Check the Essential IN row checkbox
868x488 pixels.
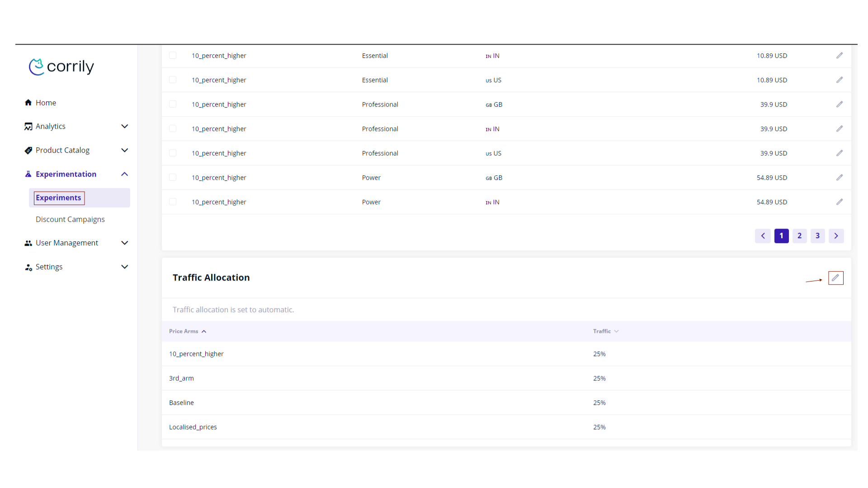click(x=173, y=56)
